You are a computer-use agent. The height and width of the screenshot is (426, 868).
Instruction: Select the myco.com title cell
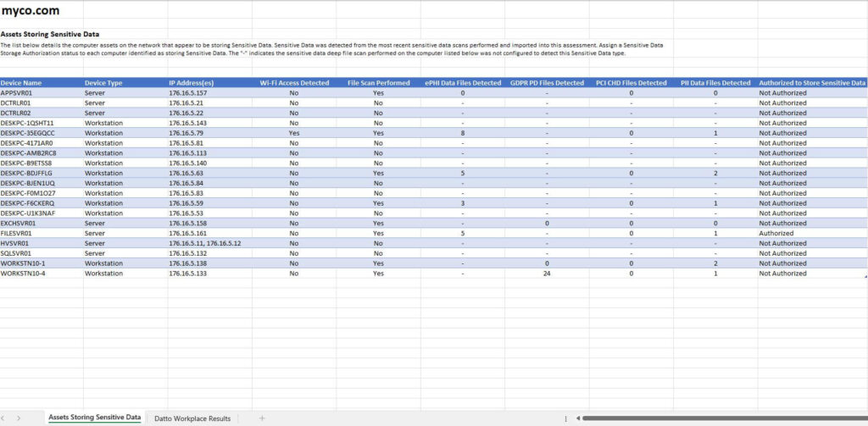pos(30,11)
